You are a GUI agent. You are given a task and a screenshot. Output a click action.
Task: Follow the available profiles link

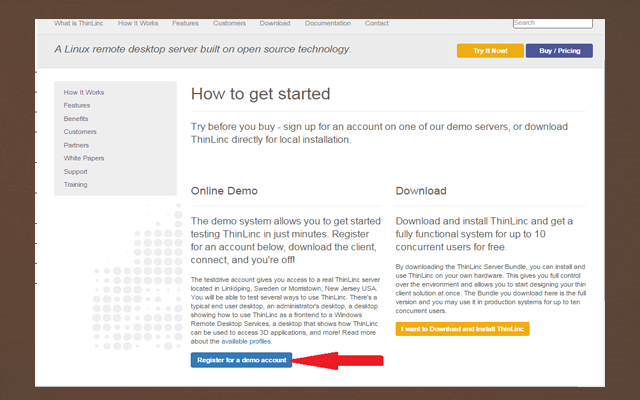click(246, 341)
